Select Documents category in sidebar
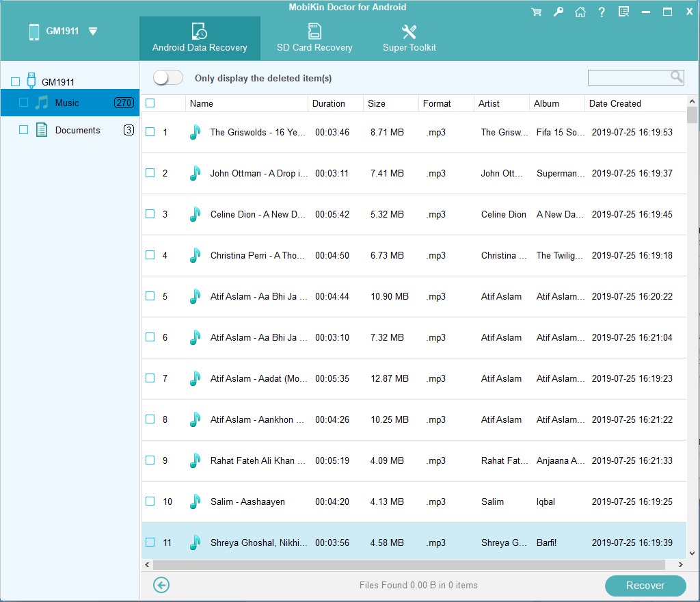Screen dimensions: 700x602 tap(70, 130)
